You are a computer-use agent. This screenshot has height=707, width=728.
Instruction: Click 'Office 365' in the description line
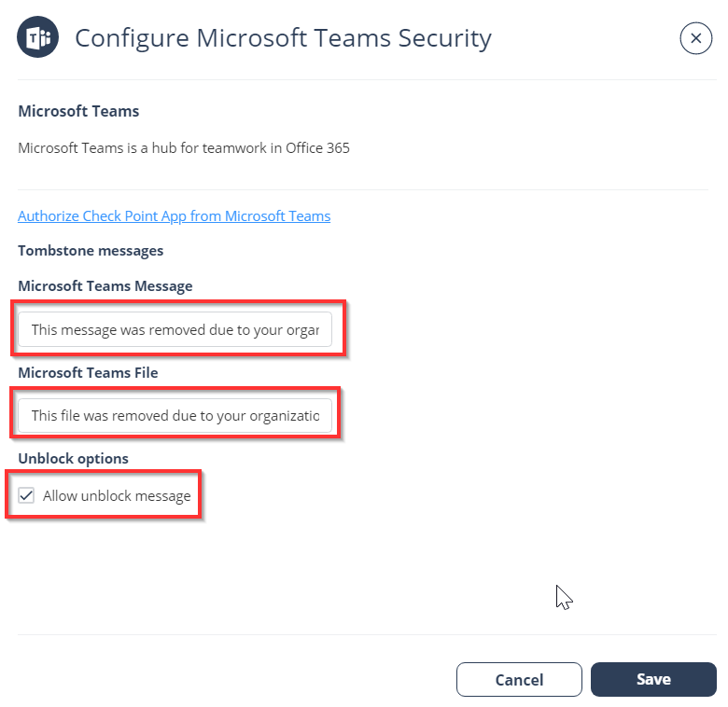pyautogui.click(x=317, y=148)
